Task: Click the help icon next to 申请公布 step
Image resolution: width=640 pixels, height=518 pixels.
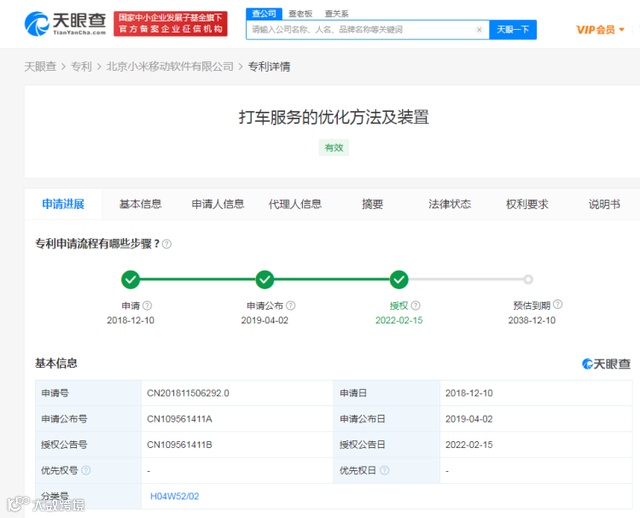Action: [291, 305]
